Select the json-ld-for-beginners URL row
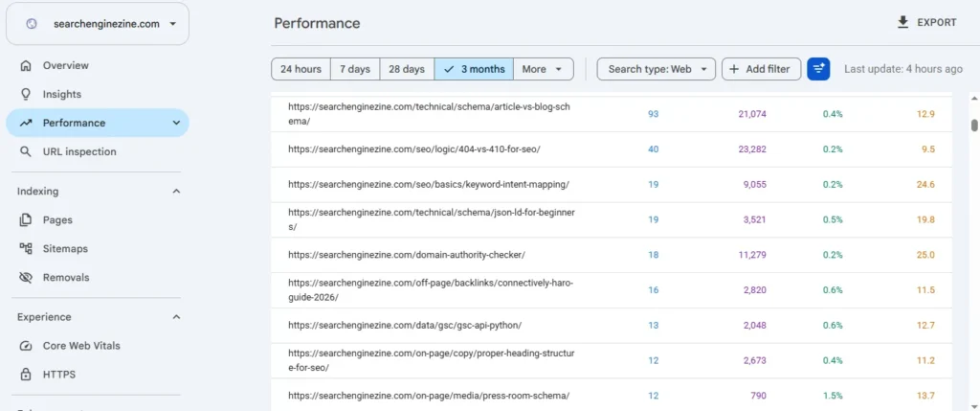Viewport: 980px width, 411px height. pos(612,219)
